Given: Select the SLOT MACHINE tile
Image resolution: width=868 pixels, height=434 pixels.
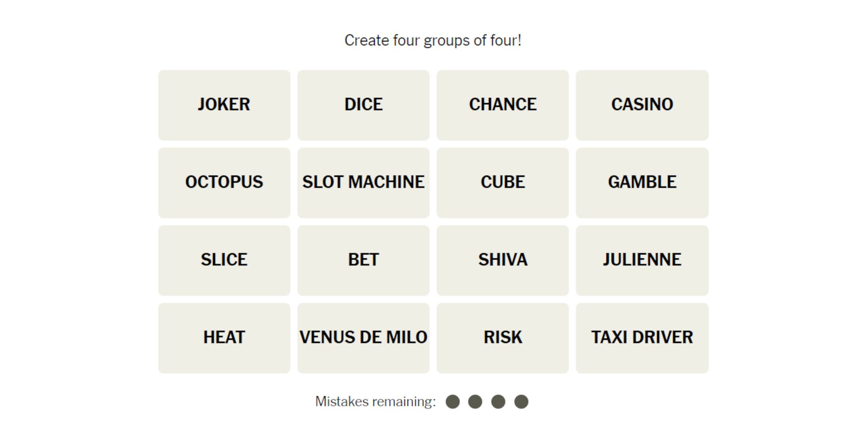Looking at the screenshot, I should click(363, 183).
